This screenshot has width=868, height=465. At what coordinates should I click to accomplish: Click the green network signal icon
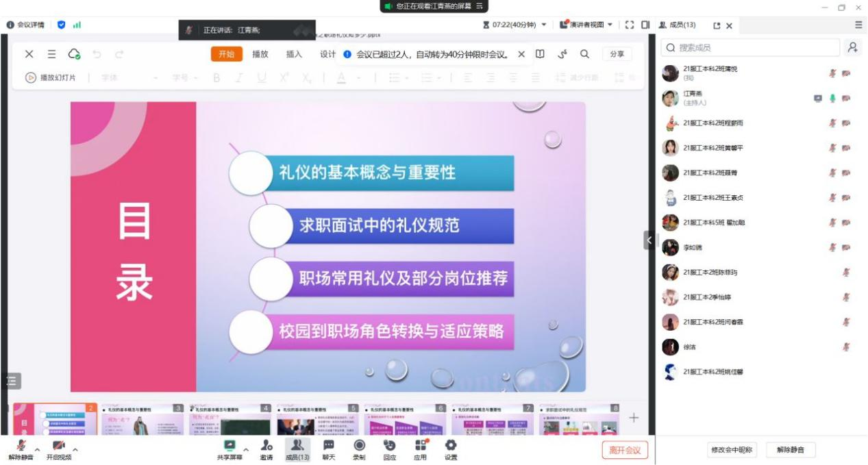77,25
